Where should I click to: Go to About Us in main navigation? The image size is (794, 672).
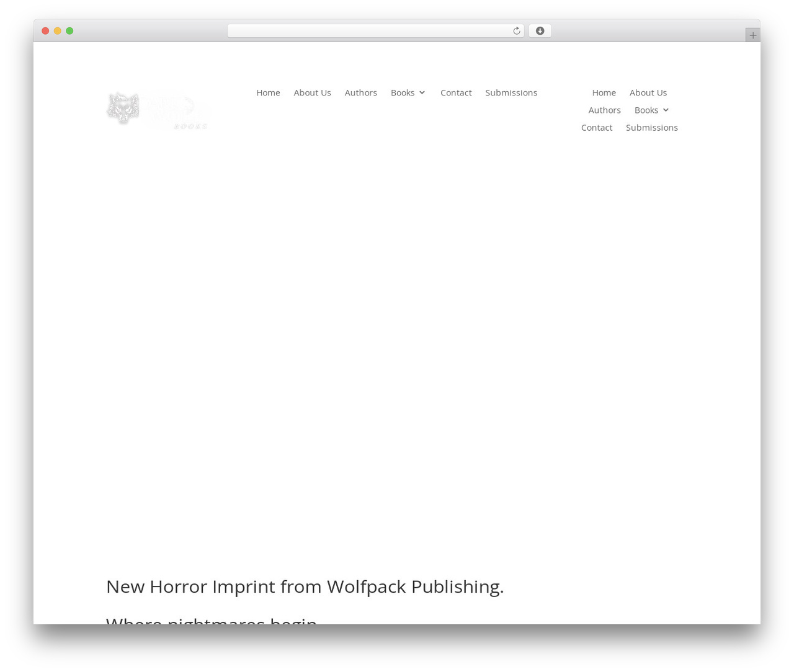pos(312,92)
